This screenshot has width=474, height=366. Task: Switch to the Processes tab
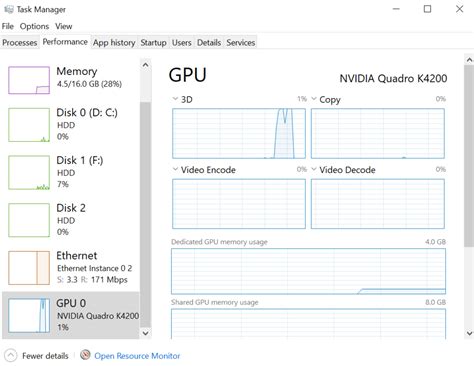coord(20,43)
